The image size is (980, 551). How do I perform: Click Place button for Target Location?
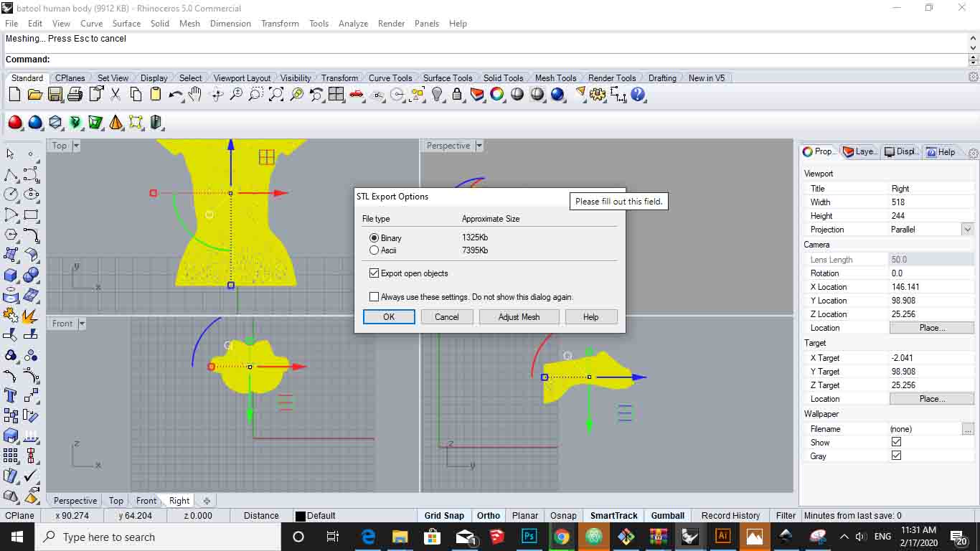932,399
